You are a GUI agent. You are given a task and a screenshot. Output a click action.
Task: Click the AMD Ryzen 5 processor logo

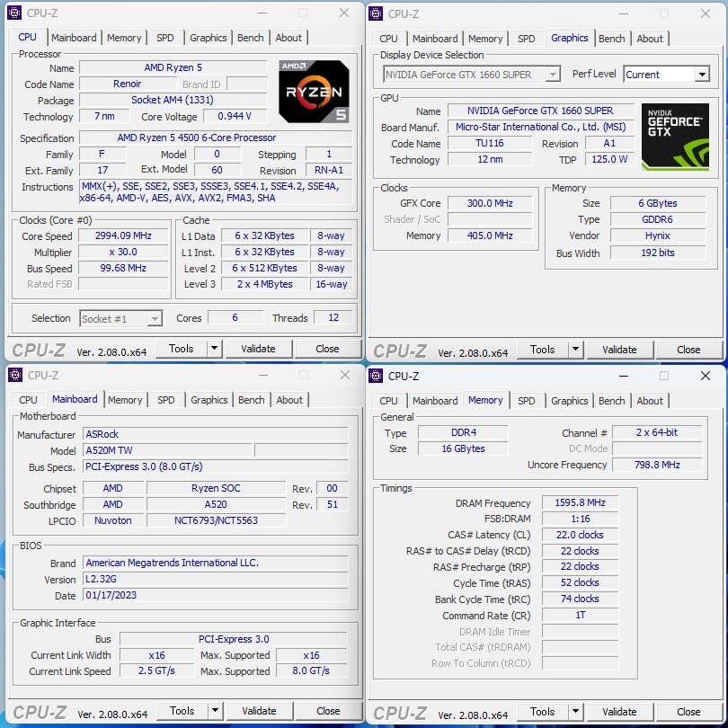click(314, 92)
